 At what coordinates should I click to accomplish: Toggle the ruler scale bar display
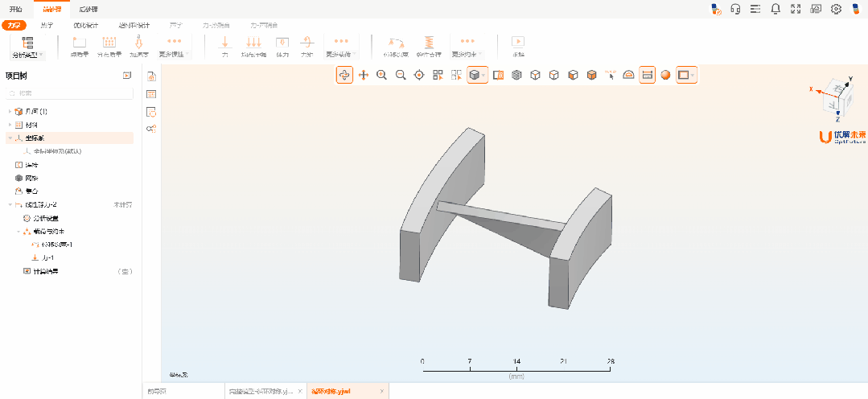pyautogui.click(x=647, y=75)
